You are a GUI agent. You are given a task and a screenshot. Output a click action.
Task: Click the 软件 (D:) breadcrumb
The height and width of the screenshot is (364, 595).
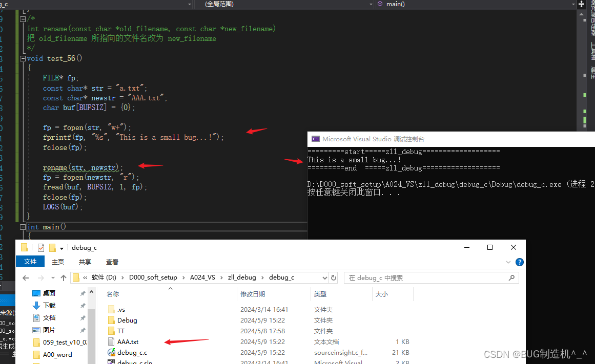(x=104, y=277)
